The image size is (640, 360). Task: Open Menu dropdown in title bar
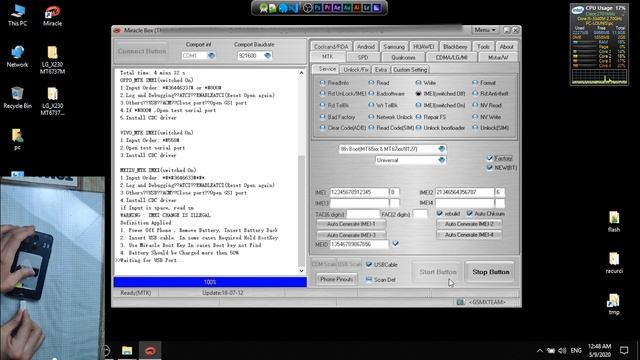pos(484,30)
